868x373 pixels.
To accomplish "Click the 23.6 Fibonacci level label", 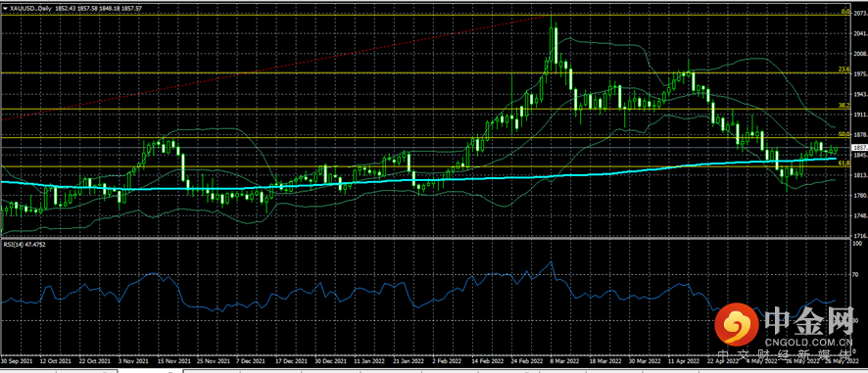I will coord(844,69).
